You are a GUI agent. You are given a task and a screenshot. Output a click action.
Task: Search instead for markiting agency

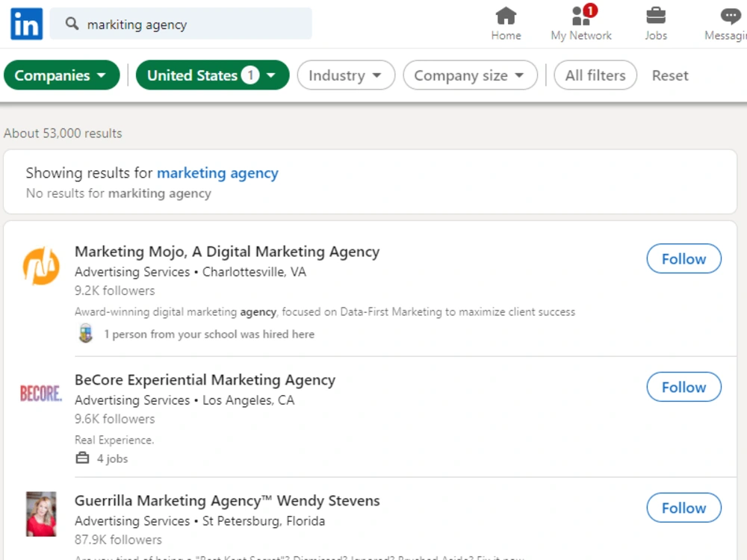click(160, 193)
